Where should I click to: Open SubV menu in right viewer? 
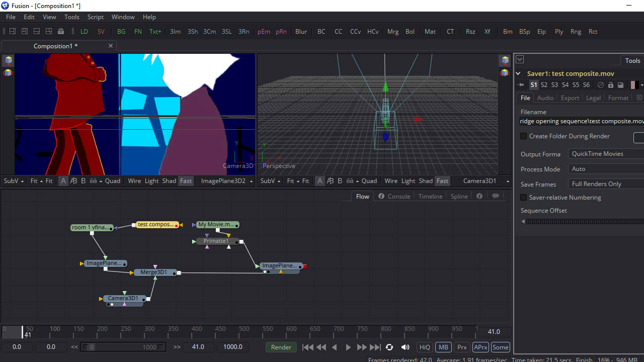[x=270, y=181]
